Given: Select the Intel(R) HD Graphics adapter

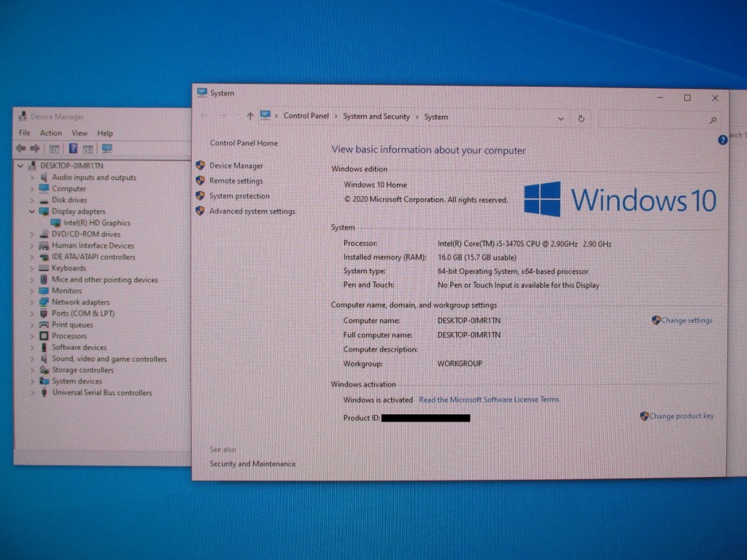Looking at the screenshot, I should [97, 222].
